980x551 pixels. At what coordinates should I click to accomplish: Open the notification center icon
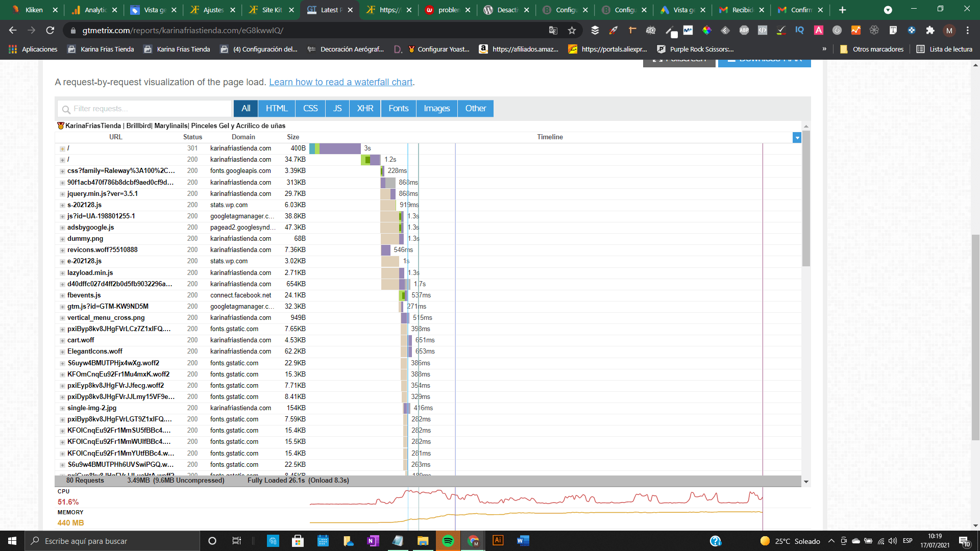click(x=964, y=541)
